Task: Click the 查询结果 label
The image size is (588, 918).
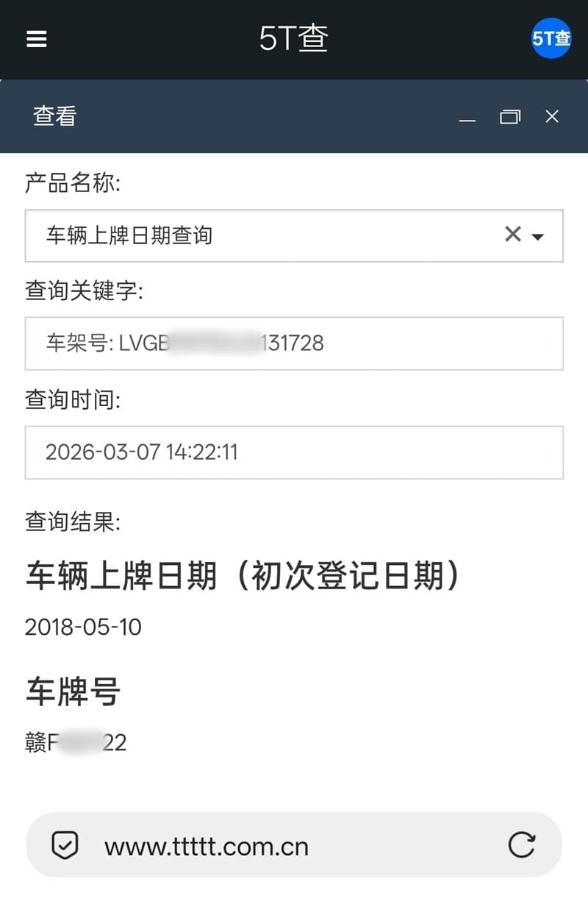Action: pyautogui.click(x=72, y=522)
